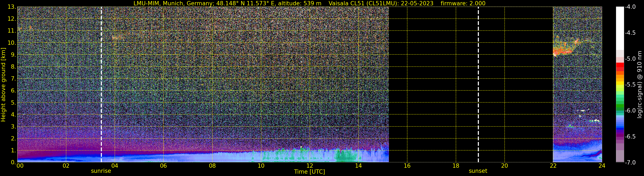The height and width of the screenshot is (176, 644).
Task: Click the 'Height above ground [km]' axis label
Action: (3, 85)
